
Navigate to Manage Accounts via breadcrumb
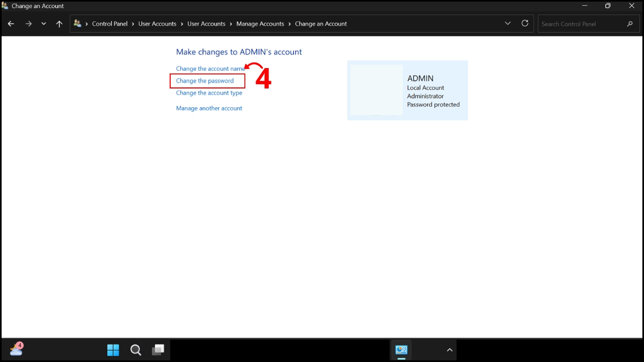click(x=260, y=24)
